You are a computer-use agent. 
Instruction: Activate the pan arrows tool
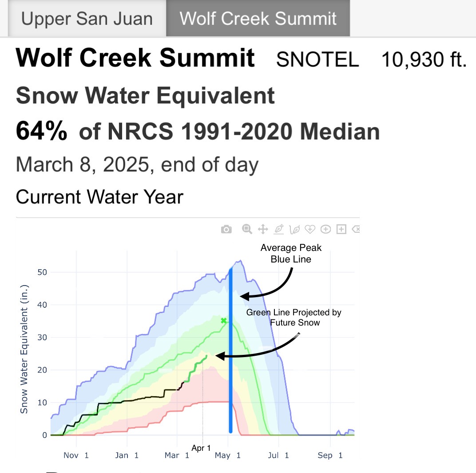pos(262,229)
